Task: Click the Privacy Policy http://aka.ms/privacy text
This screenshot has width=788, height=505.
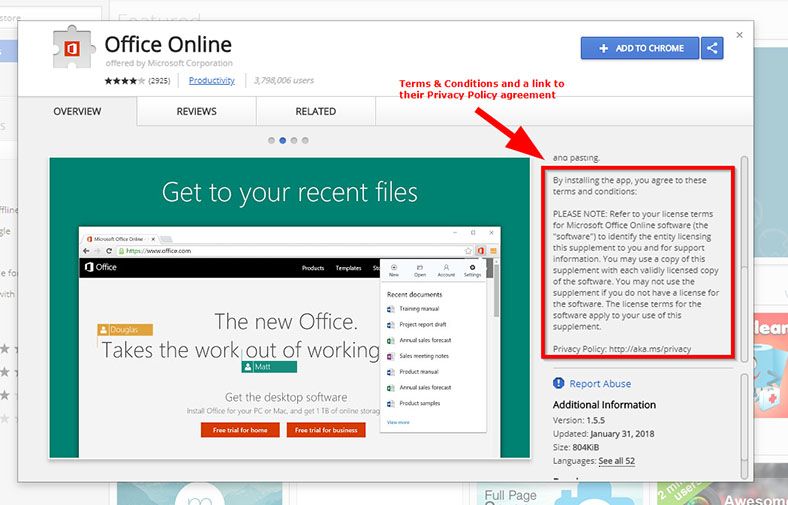Action: pyautogui.click(x=622, y=349)
